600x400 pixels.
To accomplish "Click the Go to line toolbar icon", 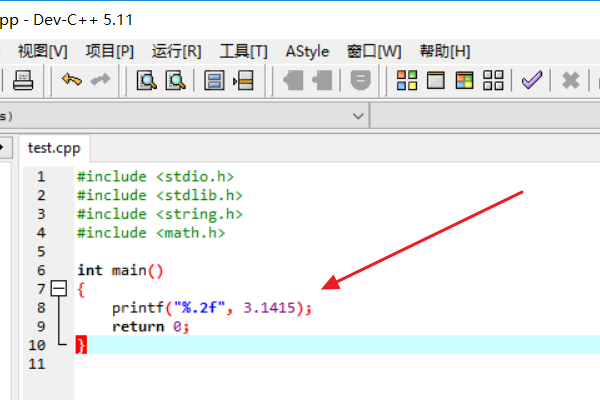I will 243,81.
